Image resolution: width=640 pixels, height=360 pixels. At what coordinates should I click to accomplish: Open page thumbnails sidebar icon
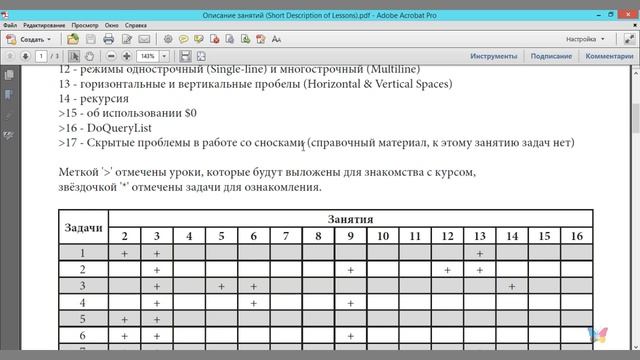pyautogui.click(x=9, y=75)
